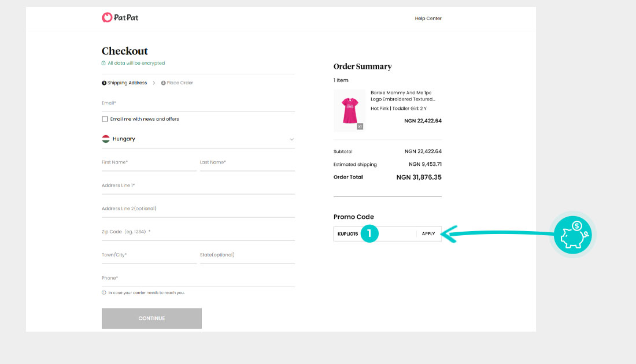Screen dimensions: 636x364
Task: Click the encryption lock icon
Action: click(103, 63)
